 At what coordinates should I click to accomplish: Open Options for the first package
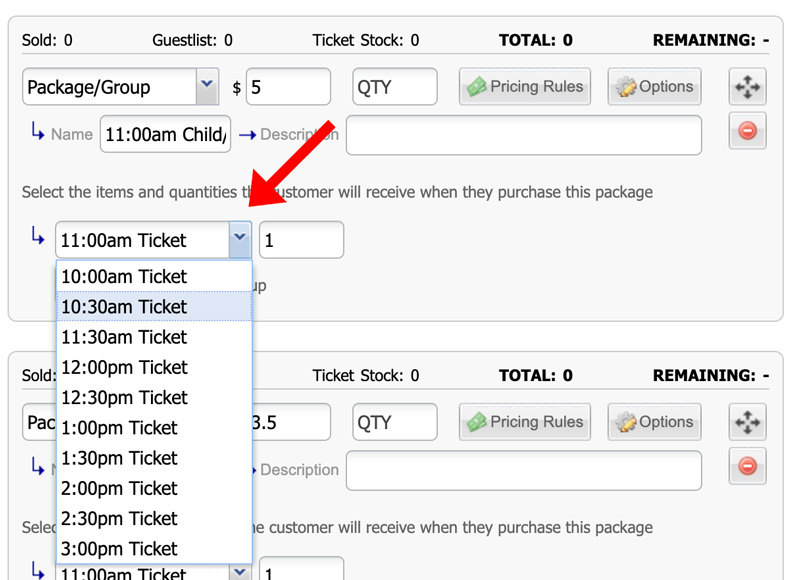[x=654, y=87]
